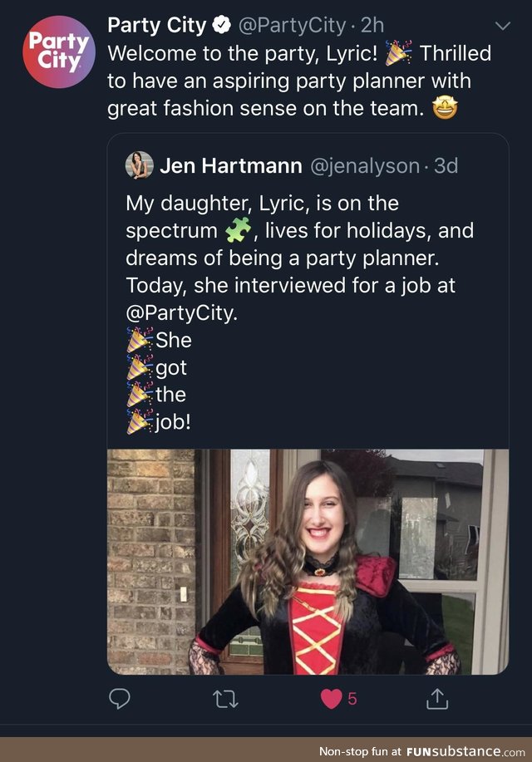Follow the @PartyCity mention in quoted tweet
Viewport: 532px width, 762px height.
pyautogui.click(x=181, y=313)
